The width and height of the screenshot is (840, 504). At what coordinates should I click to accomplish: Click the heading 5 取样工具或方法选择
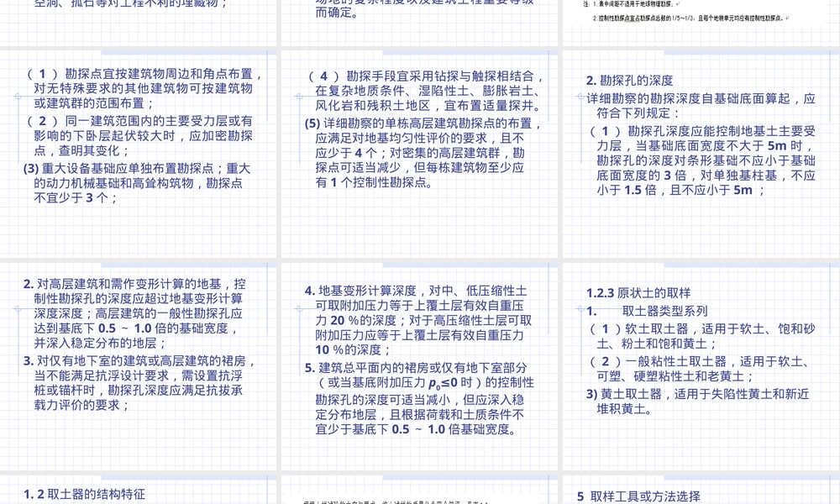tap(638, 497)
